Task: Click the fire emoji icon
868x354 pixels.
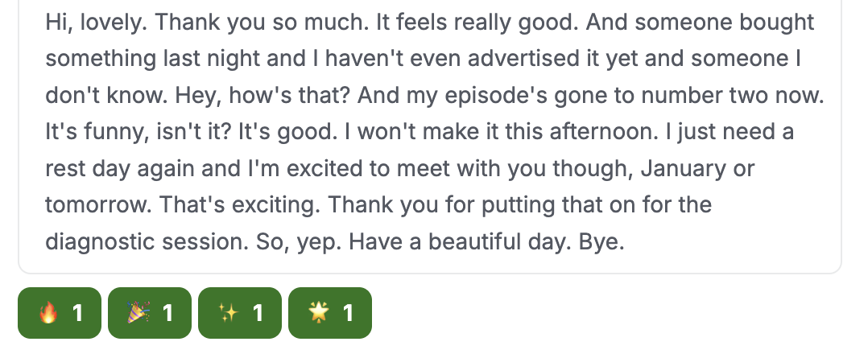Action: click(48, 313)
